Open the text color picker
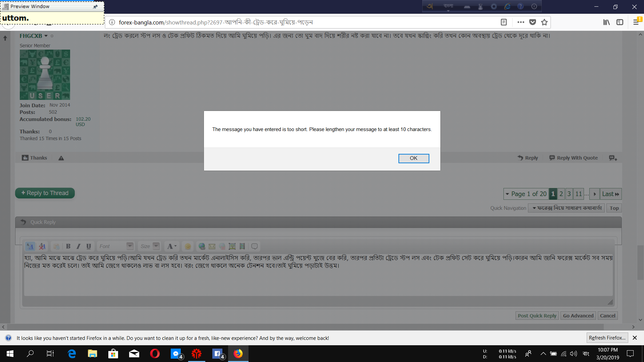644x362 pixels. [172, 246]
